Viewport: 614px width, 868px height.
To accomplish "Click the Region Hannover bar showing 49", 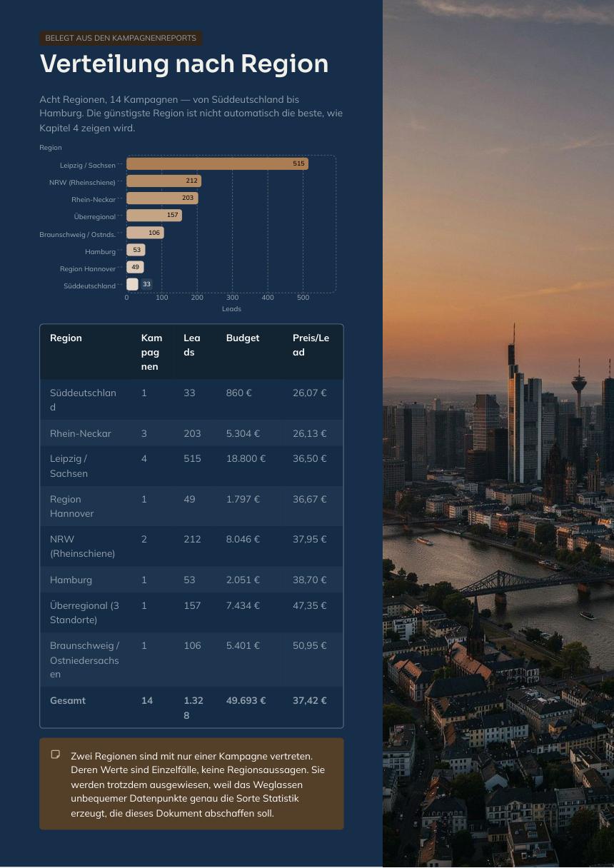I will coord(135,267).
